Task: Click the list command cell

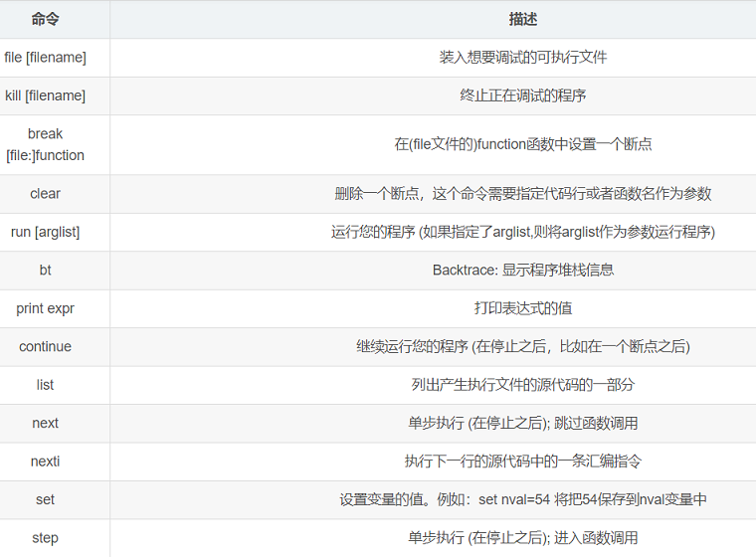Action: 46,384
